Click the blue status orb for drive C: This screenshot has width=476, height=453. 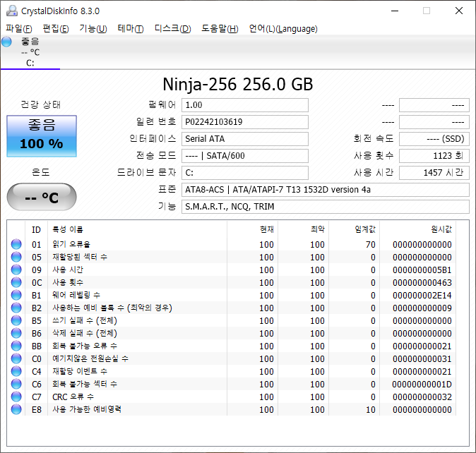(7, 42)
